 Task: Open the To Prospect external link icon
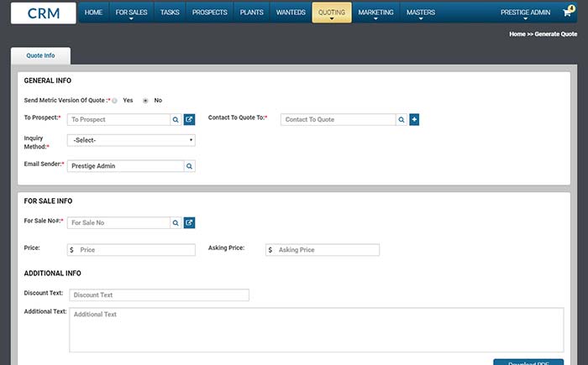[x=189, y=120]
